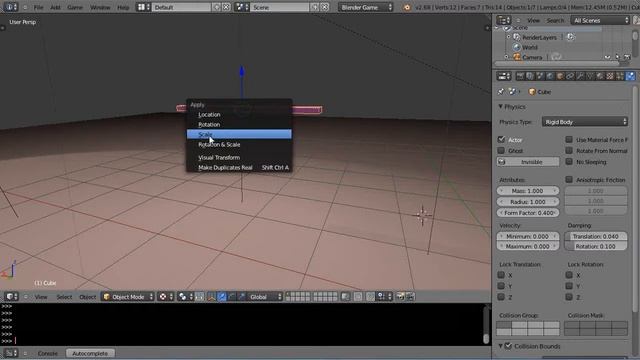Screen dimensions: 640x360
Task: Switch to Texture properties checker icon
Action: tap(610, 76)
